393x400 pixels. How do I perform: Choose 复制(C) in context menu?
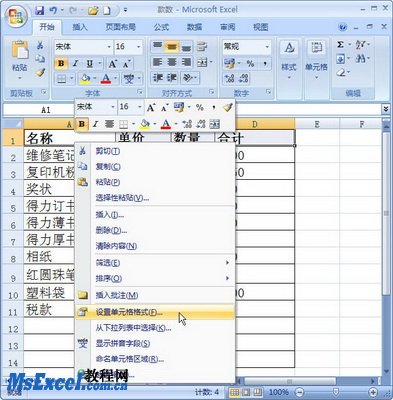click(155, 167)
